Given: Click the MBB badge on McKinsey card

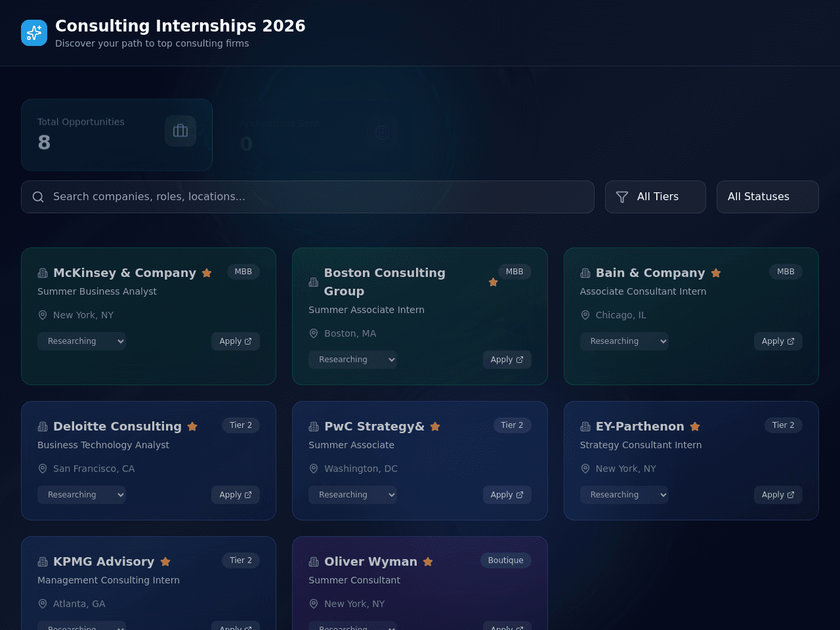Looking at the screenshot, I should point(243,272).
